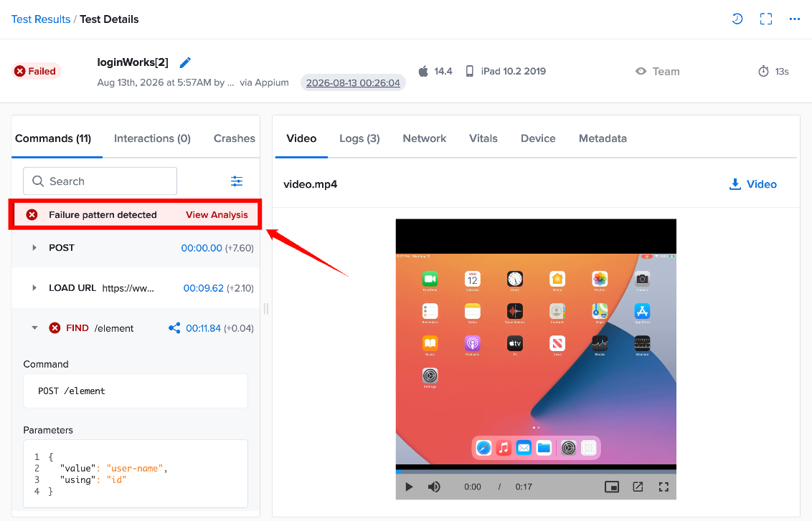Image resolution: width=812 pixels, height=521 pixels.
Task: Switch to the Interactions (0) tab
Action: (152, 138)
